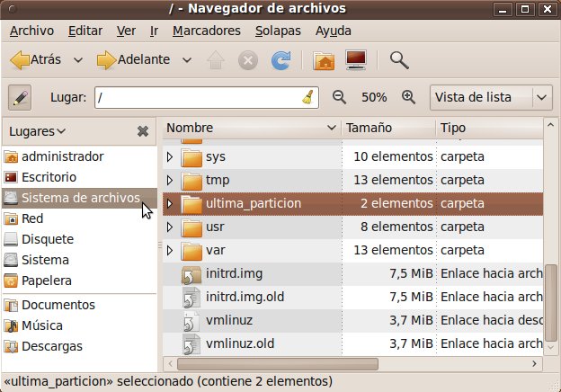
Task: Expand the var folder triangle
Action: (x=170, y=250)
